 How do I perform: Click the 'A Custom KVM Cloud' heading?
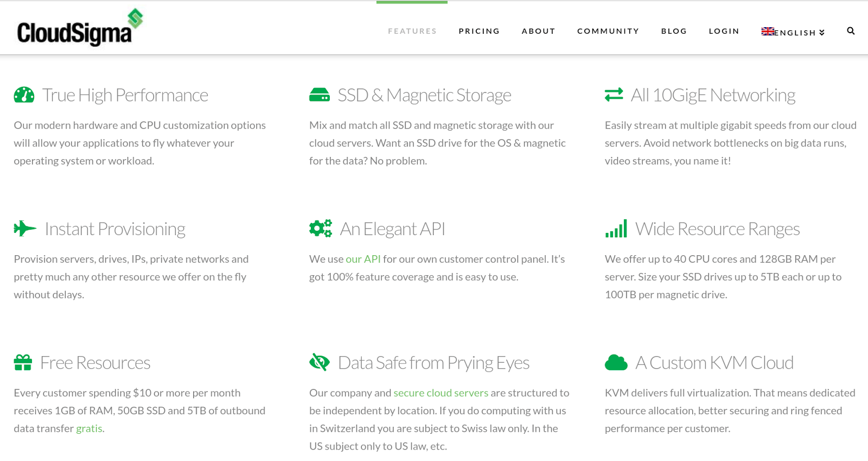coord(714,362)
